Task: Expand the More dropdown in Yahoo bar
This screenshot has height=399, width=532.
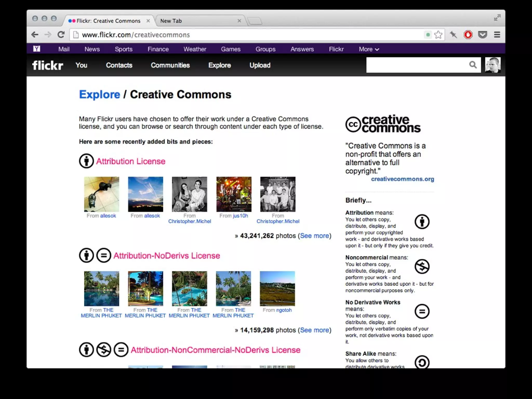Action: [x=369, y=49]
